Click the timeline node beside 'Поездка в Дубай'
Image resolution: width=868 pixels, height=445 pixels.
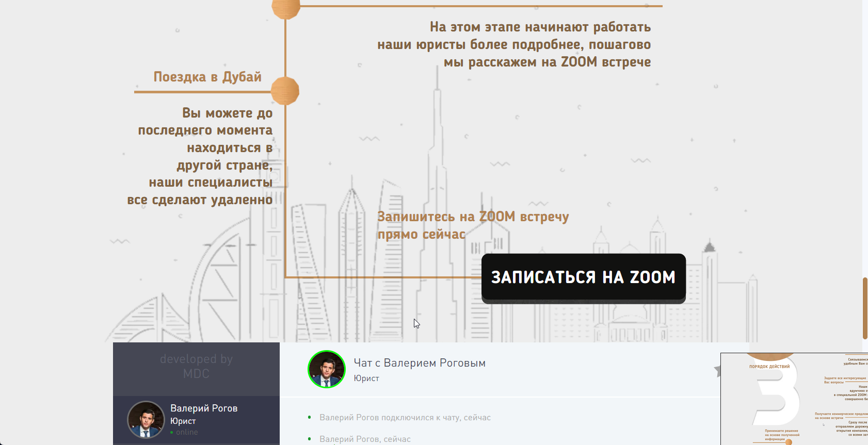pos(285,91)
